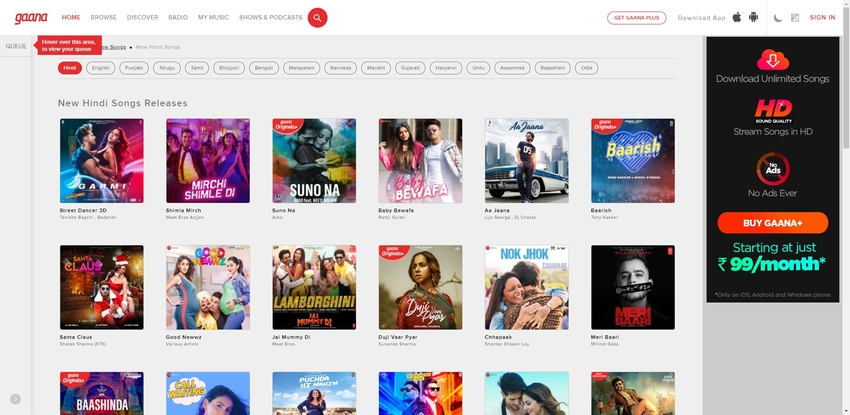Select the Bhojpuri language filter
Viewport: 850px width, 415px height.
(x=229, y=68)
